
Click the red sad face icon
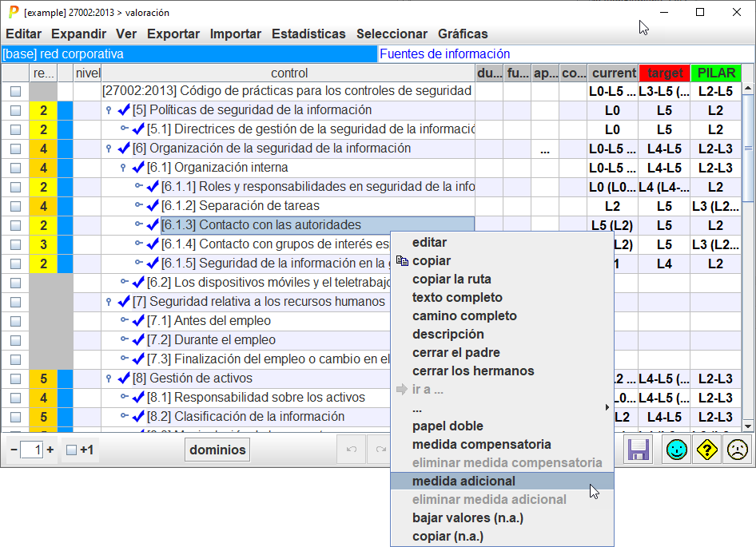click(737, 450)
